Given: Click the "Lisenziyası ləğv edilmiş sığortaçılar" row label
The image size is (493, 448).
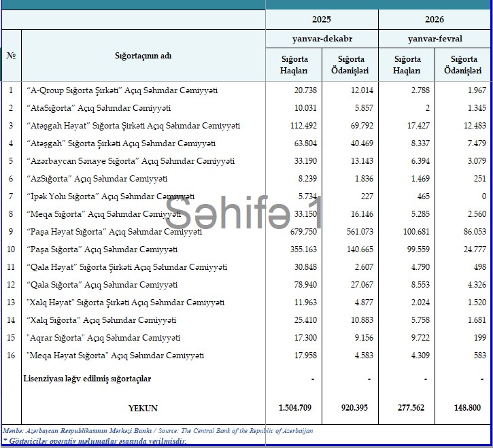Looking at the screenshot, I should [x=88, y=379].
